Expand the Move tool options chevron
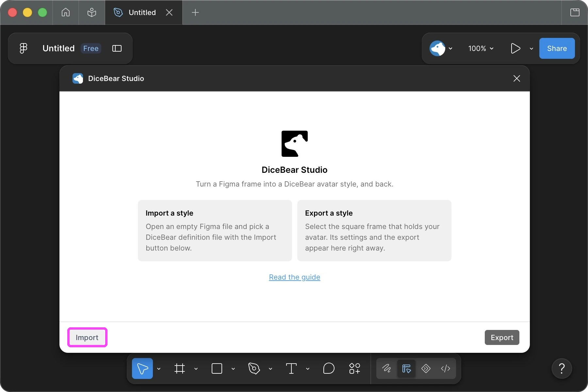This screenshot has width=588, height=392. click(x=159, y=369)
